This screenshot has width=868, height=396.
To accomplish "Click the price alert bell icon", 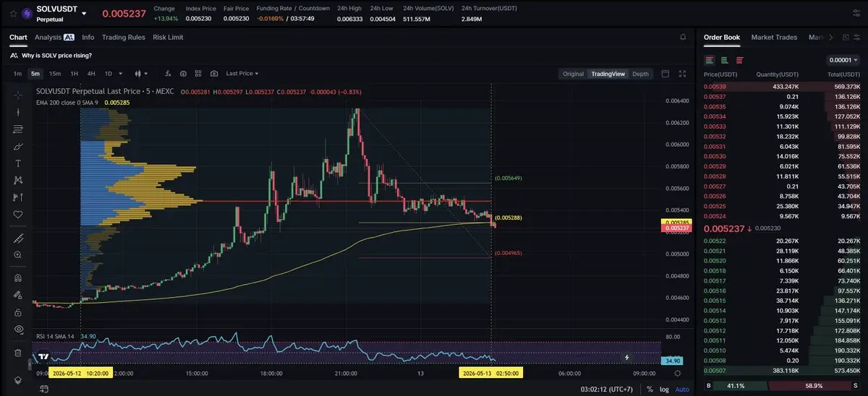I will point(683,37).
